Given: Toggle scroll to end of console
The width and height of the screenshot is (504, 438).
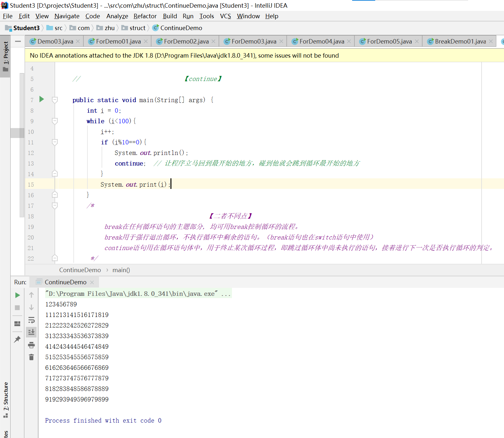Looking at the screenshot, I should [x=31, y=332].
